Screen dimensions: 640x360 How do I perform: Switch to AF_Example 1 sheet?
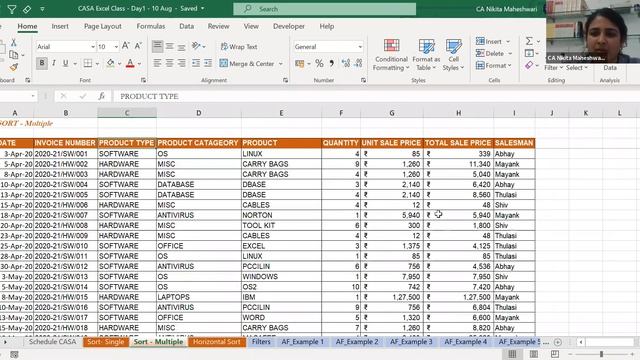pyautogui.click(x=302, y=342)
